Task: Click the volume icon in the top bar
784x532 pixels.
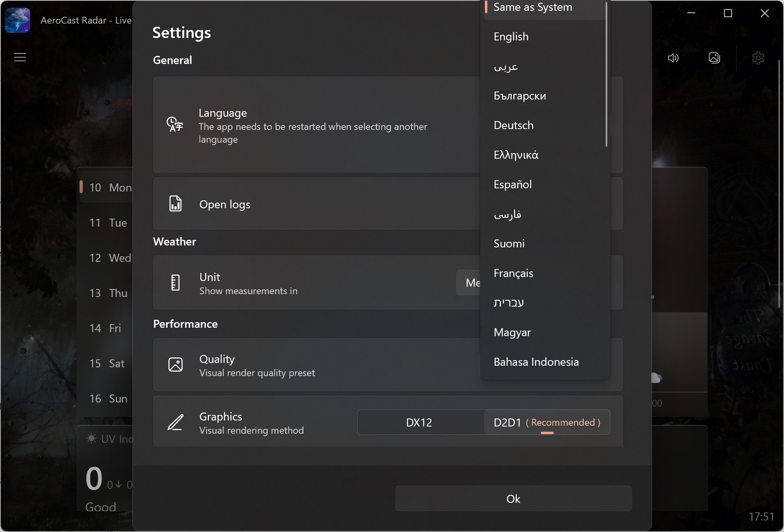Action: click(673, 58)
